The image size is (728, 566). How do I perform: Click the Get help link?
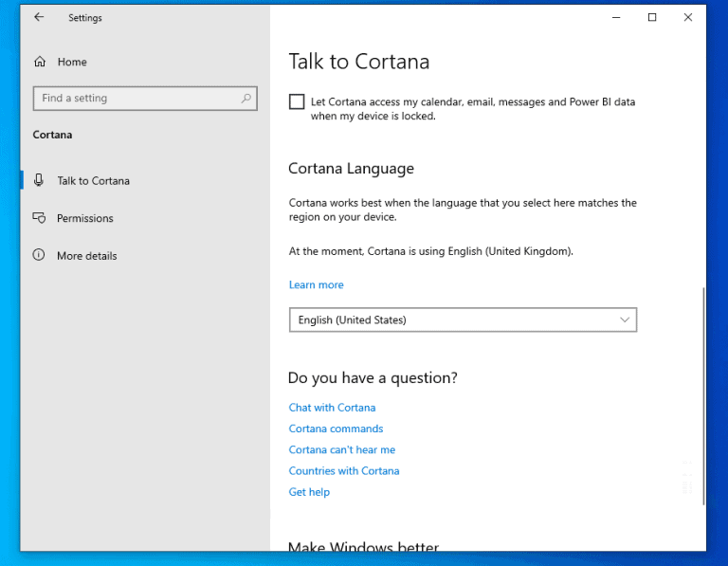tap(309, 492)
